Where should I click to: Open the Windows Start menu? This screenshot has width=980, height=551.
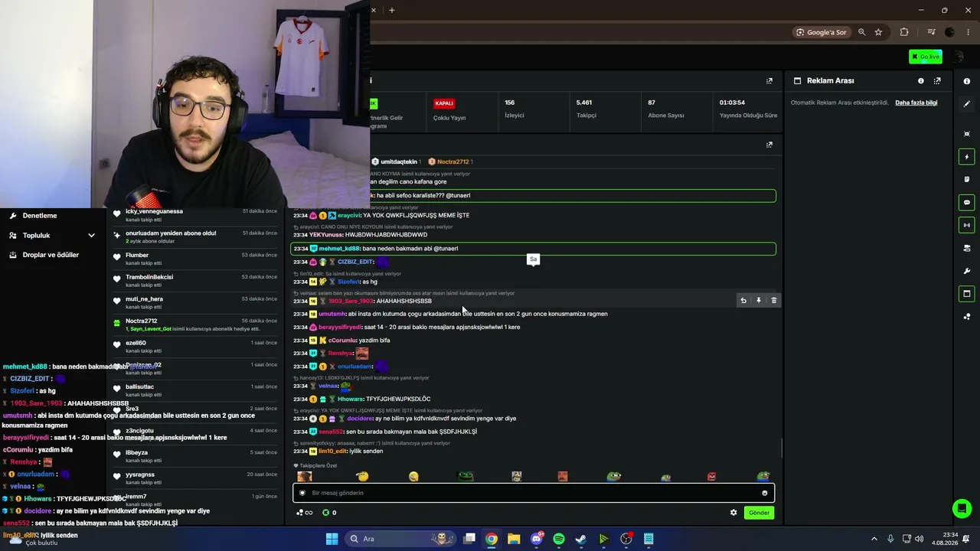pyautogui.click(x=332, y=539)
